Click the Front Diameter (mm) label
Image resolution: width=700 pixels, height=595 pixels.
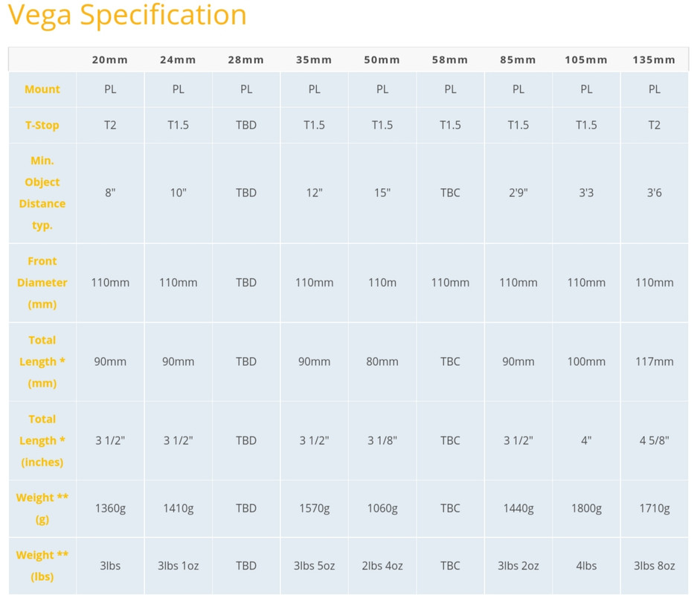pos(42,283)
